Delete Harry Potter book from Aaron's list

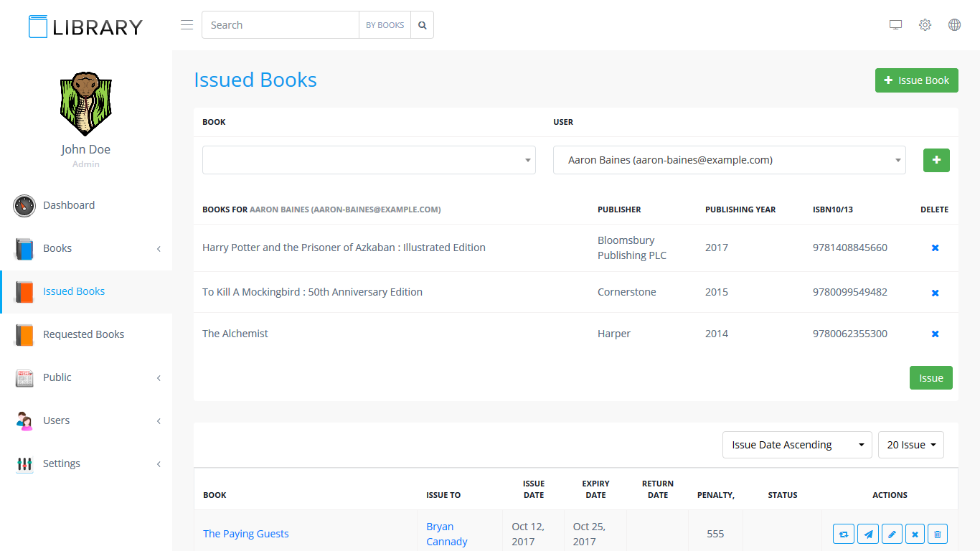[x=935, y=248]
